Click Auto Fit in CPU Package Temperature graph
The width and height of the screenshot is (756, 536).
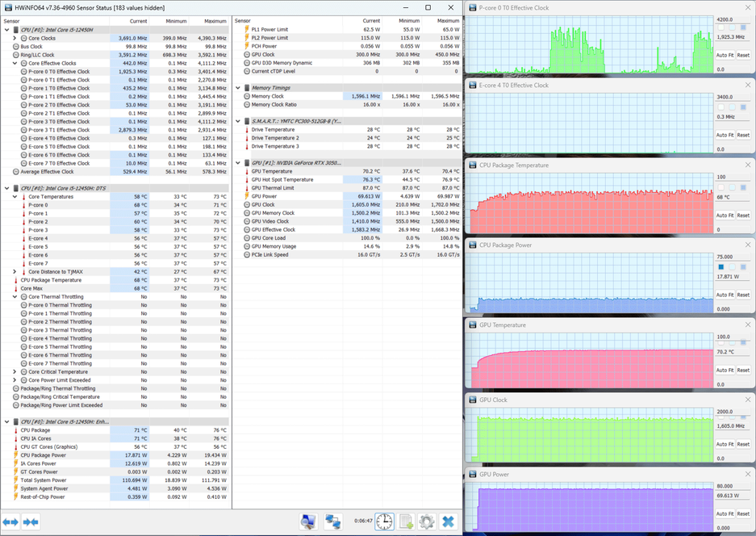725,216
